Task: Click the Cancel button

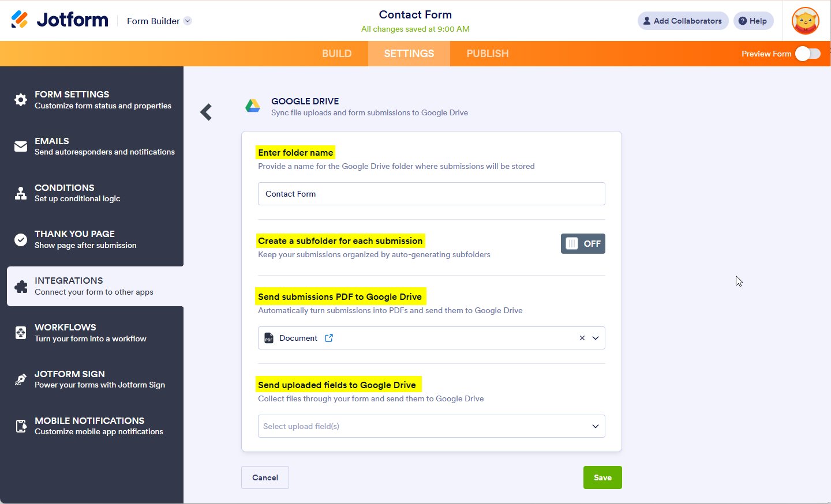Action: pyautogui.click(x=265, y=477)
